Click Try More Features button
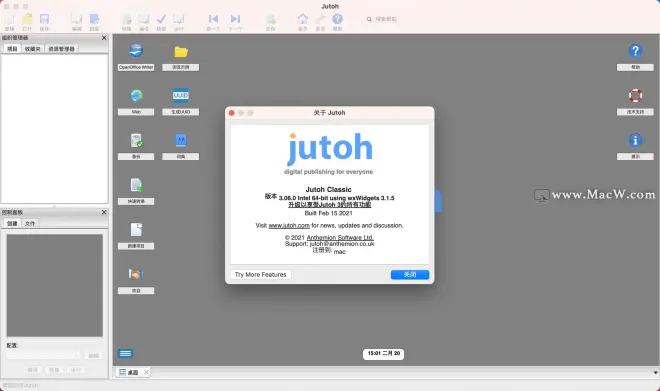Screen dimensions: 660x391 coord(261,274)
